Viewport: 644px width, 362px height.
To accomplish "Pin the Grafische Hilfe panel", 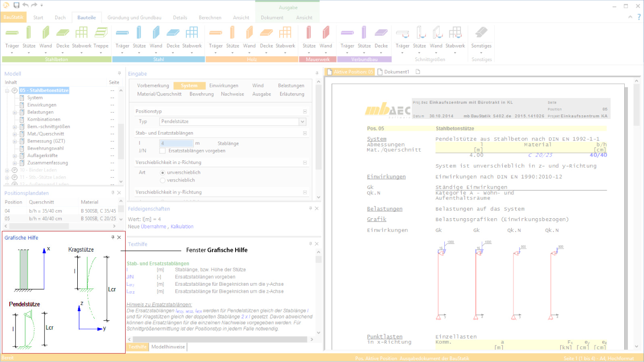I will click(x=113, y=238).
